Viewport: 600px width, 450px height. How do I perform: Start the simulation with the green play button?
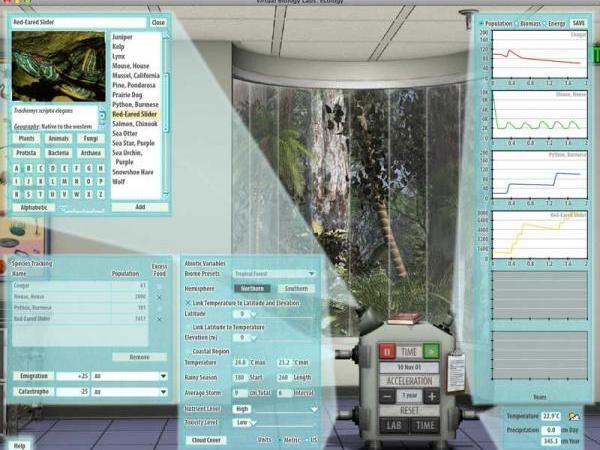432,351
